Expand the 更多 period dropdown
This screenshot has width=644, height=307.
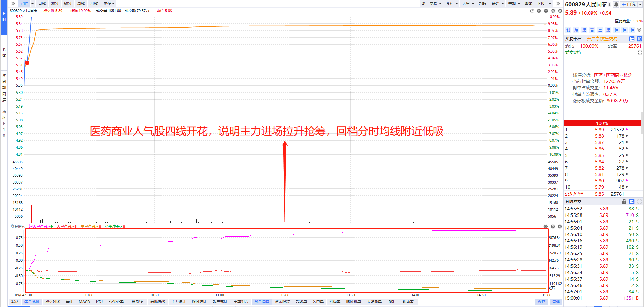tap(109, 3)
